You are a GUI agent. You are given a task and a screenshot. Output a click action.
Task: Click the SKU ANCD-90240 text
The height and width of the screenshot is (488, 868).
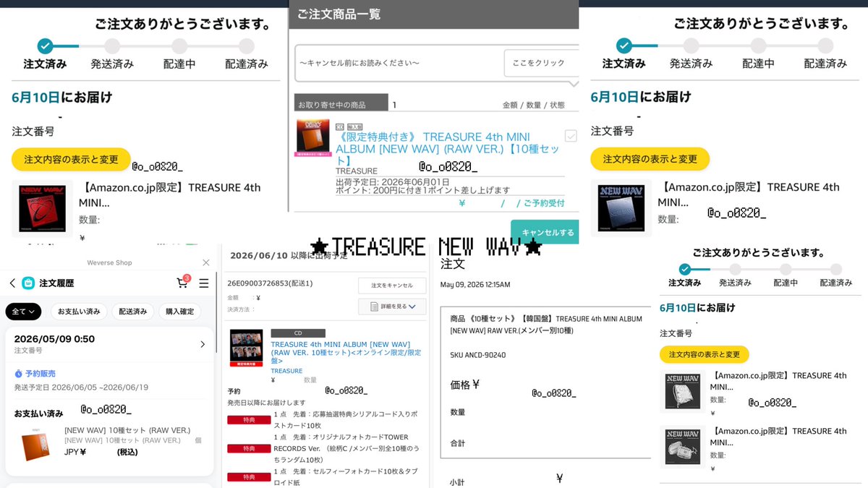pyautogui.click(x=478, y=355)
